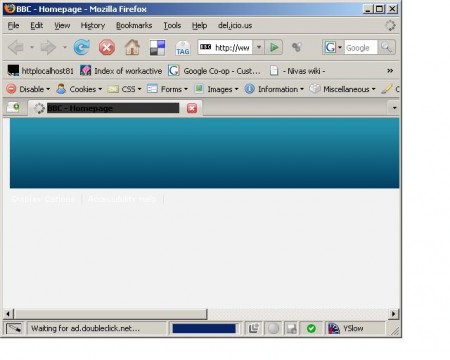Open the Bookmarks menu
The height and width of the screenshot is (360, 450).
pos(134,26)
